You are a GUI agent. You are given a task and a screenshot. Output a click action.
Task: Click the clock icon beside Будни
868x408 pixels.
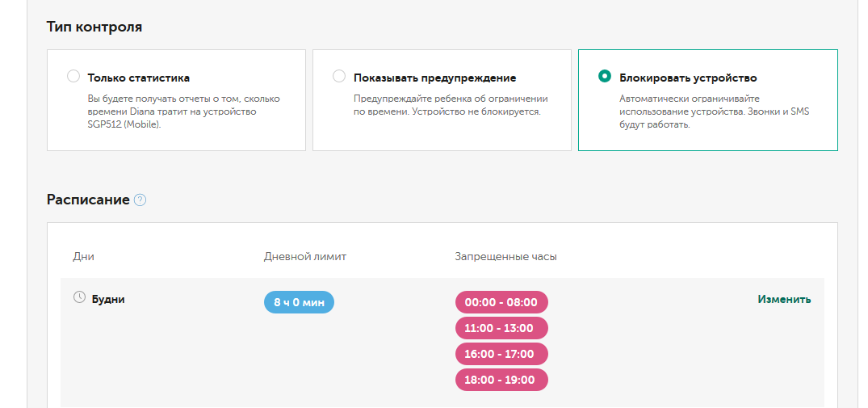coord(79,297)
